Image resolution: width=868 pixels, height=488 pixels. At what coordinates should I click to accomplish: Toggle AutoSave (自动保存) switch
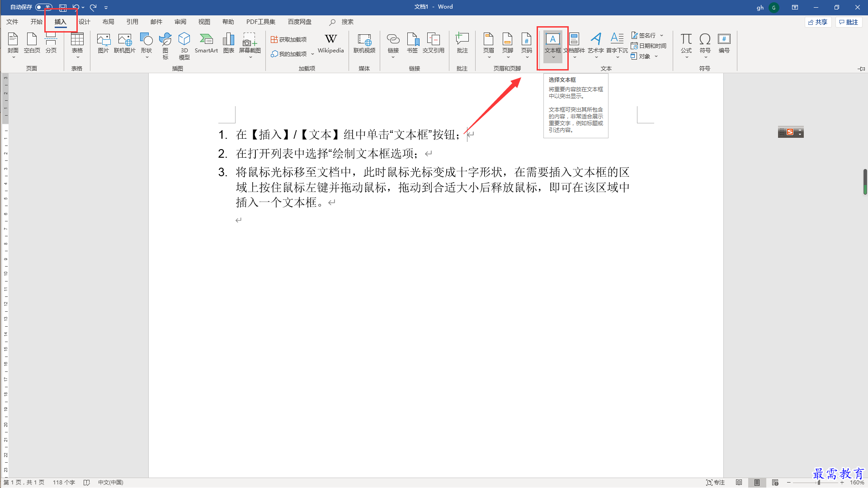[44, 7]
